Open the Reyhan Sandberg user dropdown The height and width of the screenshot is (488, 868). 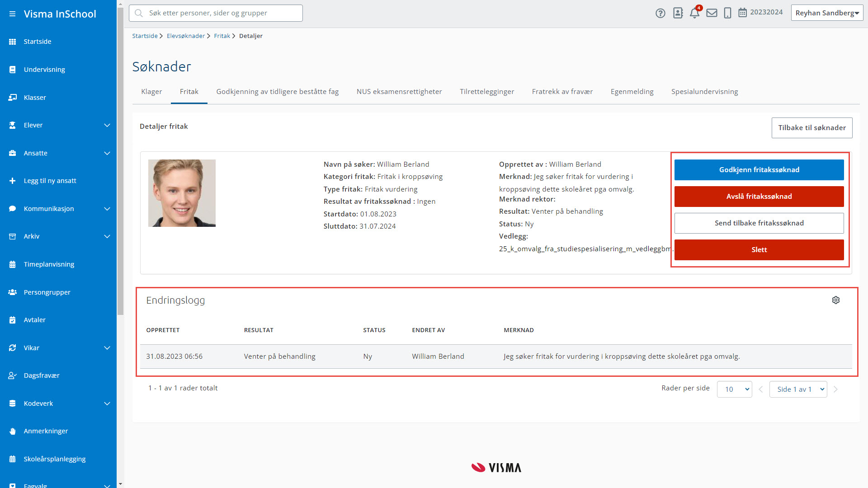827,13
